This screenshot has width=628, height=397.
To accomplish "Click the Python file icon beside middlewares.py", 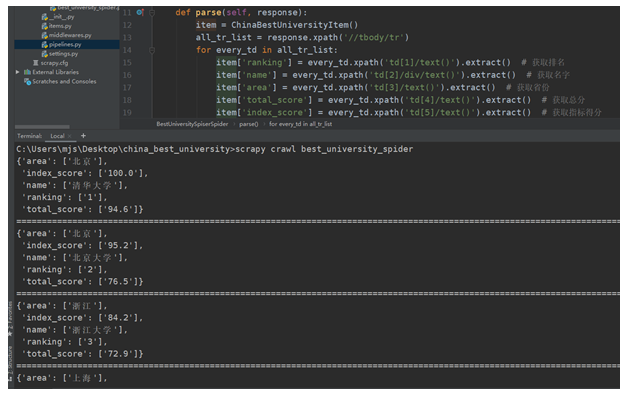I will [x=44, y=35].
